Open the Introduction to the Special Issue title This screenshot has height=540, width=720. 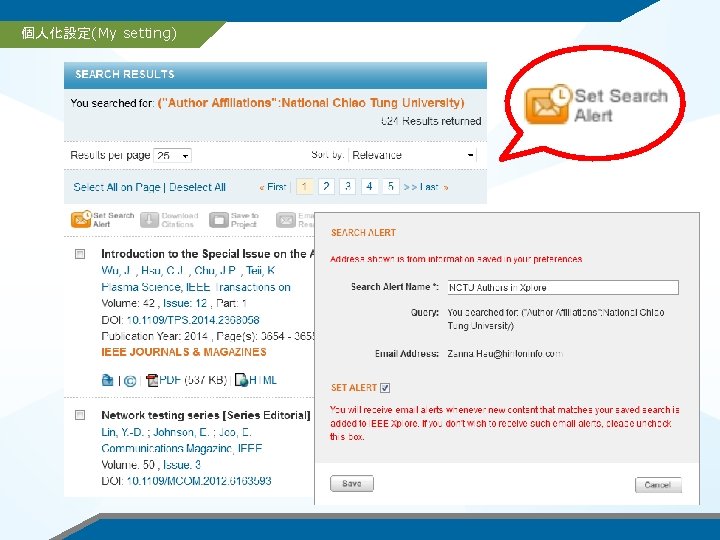click(208, 254)
